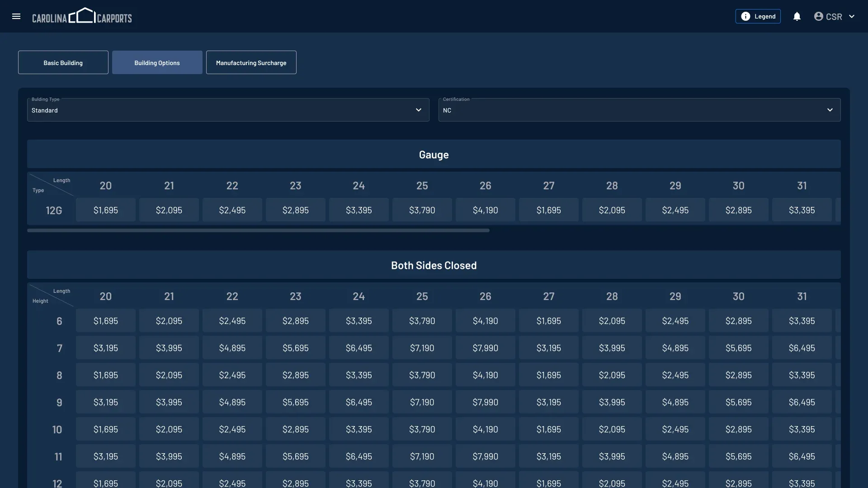Viewport: 868px width, 488px height.
Task: Switch to the Basic Building tab
Action: coord(63,62)
